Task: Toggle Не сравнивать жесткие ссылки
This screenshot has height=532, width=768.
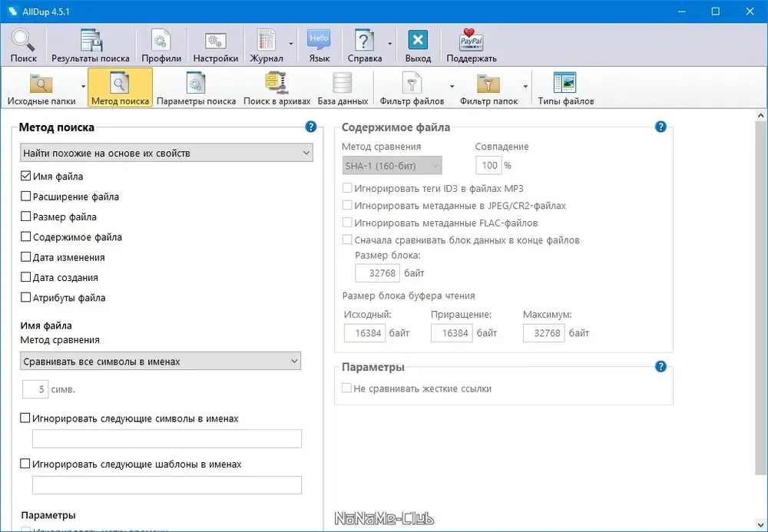Action: tap(346, 388)
